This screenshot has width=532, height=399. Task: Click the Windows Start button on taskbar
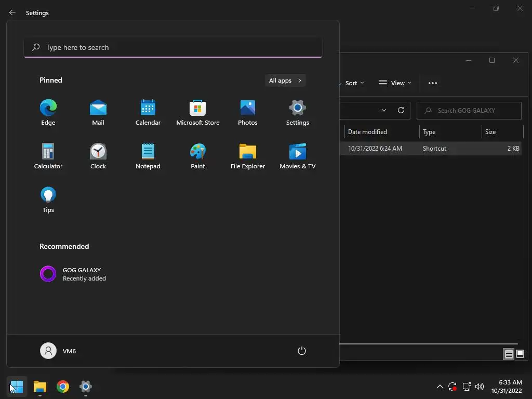16,387
